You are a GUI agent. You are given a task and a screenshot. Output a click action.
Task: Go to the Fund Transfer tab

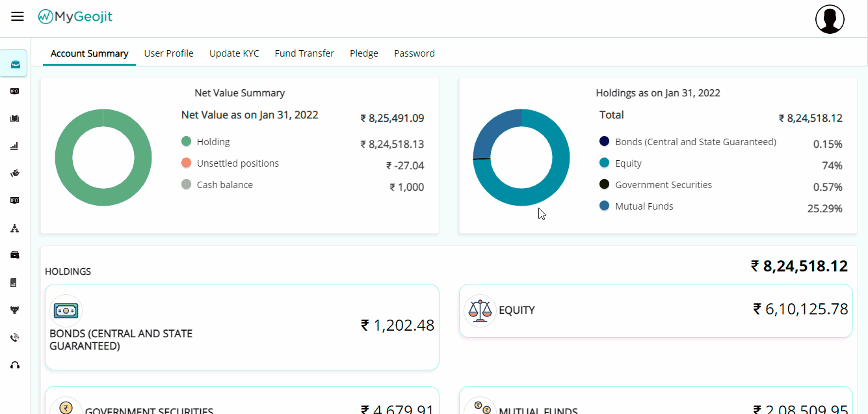pyautogui.click(x=304, y=53)
